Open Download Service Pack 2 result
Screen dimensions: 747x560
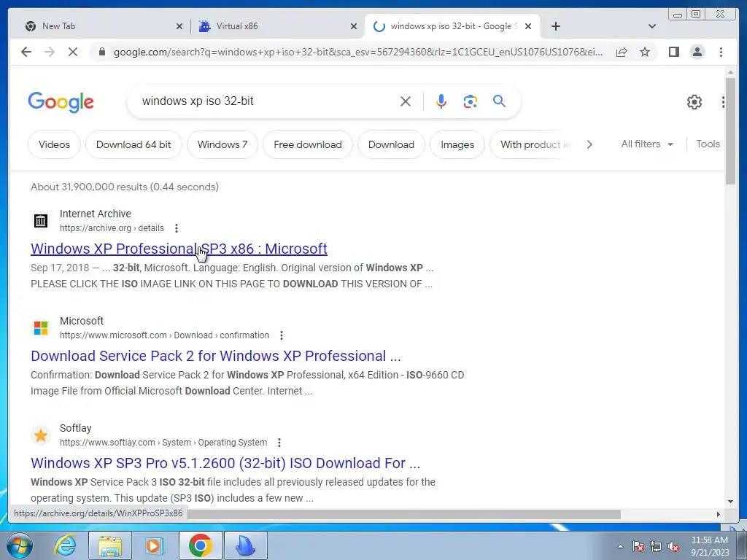click(x=216, y=356)
